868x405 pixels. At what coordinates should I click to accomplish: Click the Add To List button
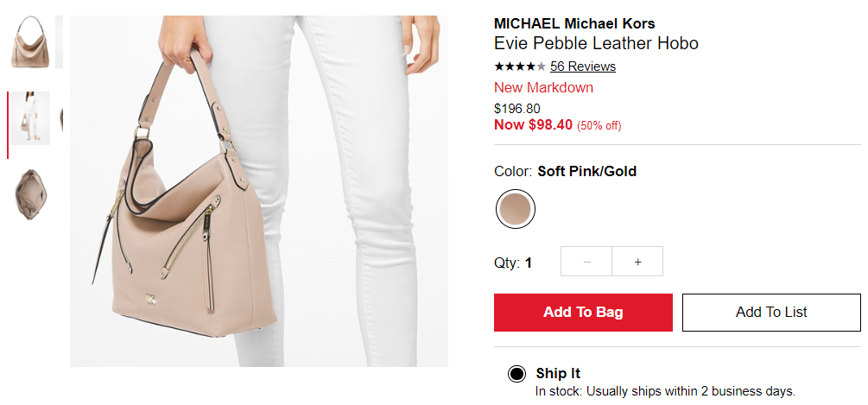click(x=771, y=313)
